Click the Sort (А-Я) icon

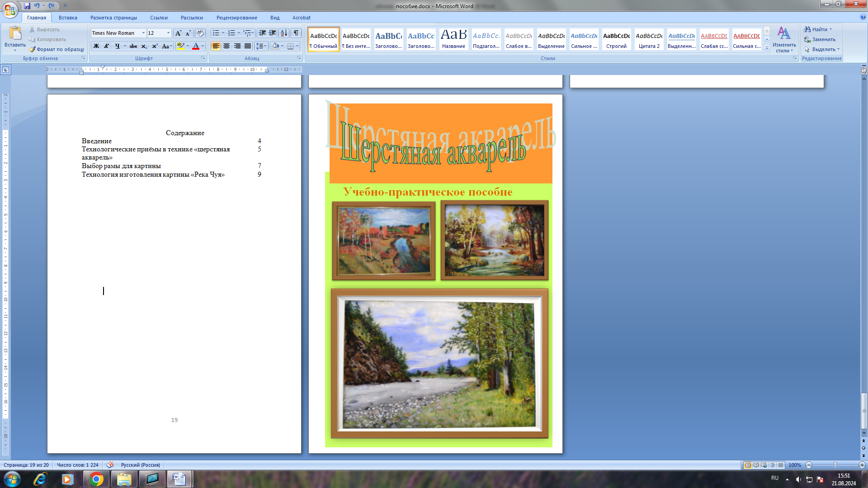[x=283, y=33]
